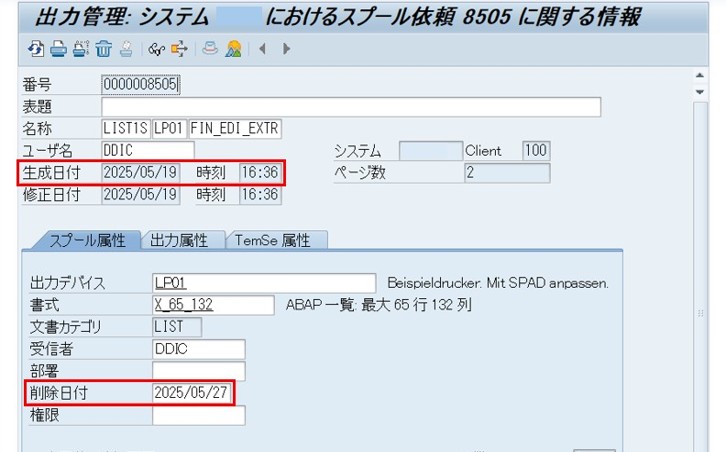726x452 pixels.
Task: Click the greyed-out hat toolbar icon
Action: pyautogui.click(x=210, y=48)
